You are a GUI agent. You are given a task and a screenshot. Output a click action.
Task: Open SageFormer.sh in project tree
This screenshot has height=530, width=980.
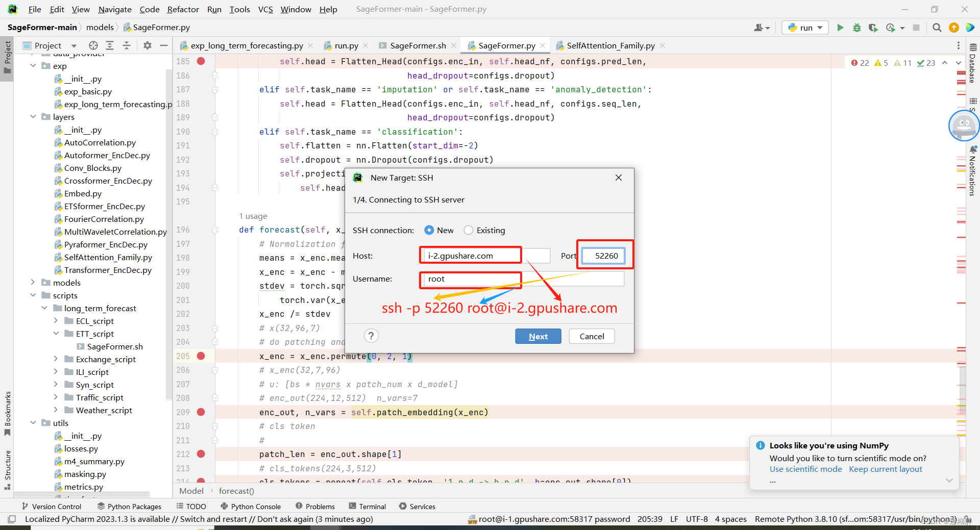click(x=109, y=346)
